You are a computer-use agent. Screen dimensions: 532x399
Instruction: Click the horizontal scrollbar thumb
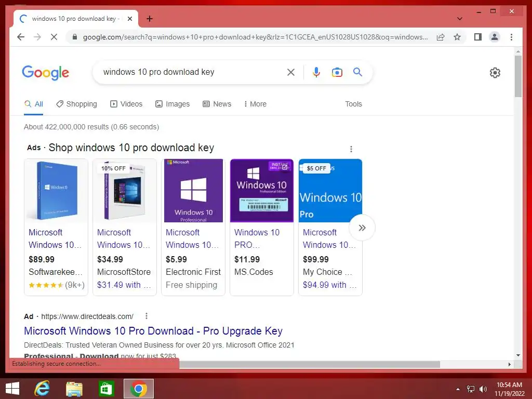310,364
